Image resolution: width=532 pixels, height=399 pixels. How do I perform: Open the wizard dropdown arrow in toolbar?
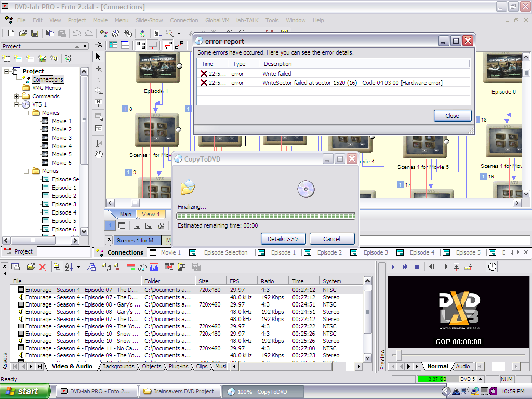[179, 33]
